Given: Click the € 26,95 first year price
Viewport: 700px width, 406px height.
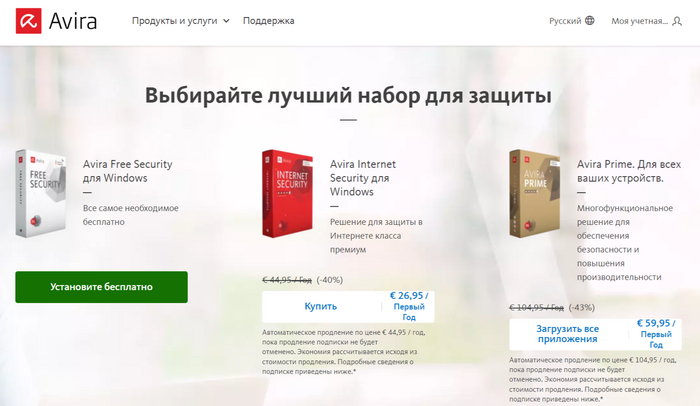Looking at the screenshot, I should (x=408, y=306).
